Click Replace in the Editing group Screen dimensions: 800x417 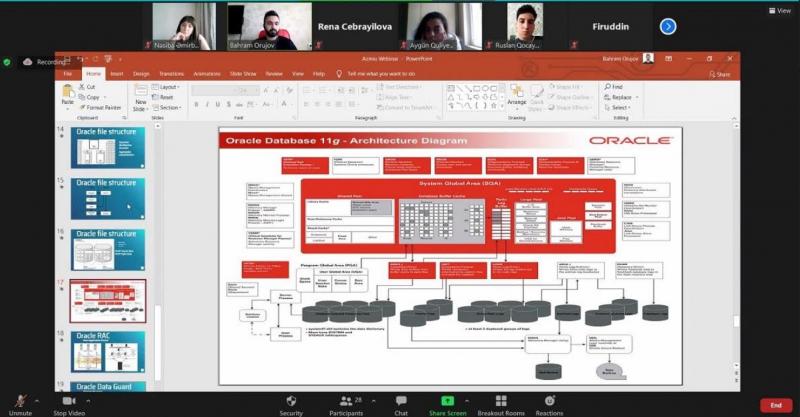618,97
